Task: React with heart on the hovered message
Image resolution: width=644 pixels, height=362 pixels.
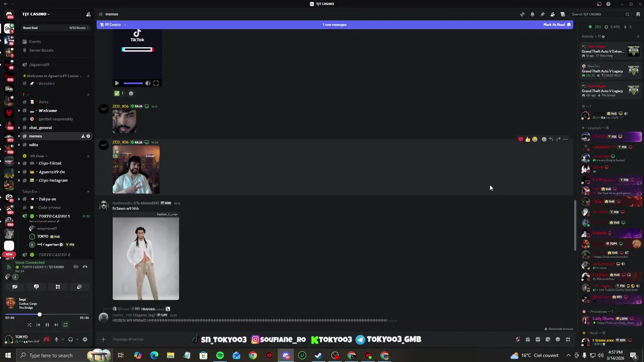Action: pos(521,139)
